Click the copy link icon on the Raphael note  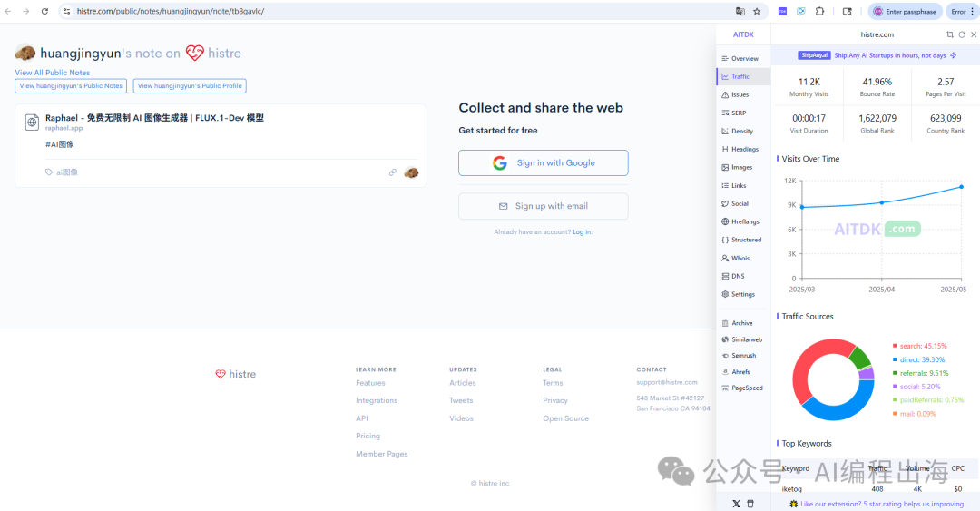click(393, 172)
